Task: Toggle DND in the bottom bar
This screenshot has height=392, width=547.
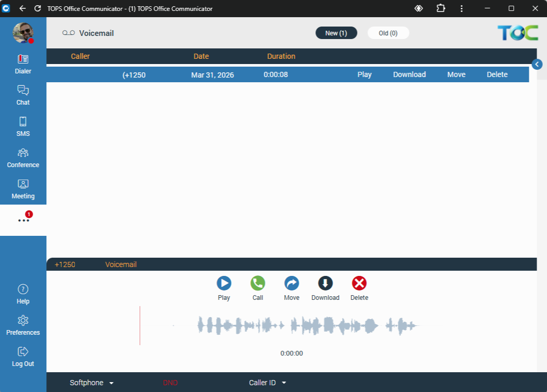Action: point(170,383)
